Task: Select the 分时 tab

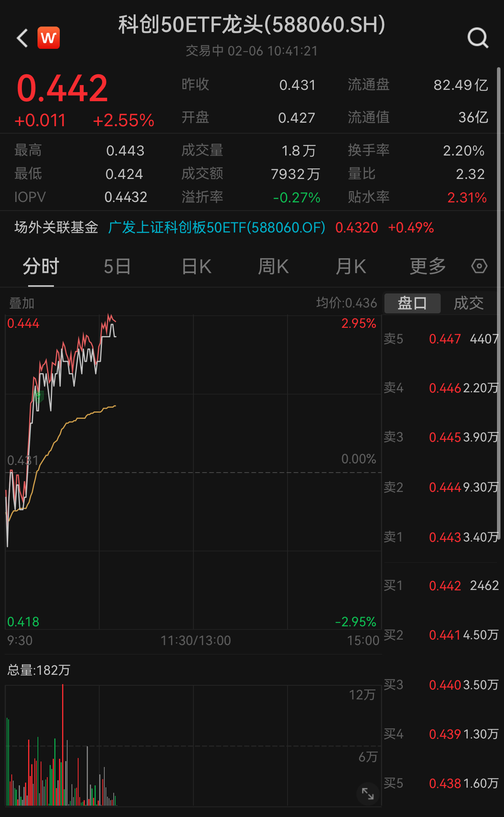Action: 41,267
